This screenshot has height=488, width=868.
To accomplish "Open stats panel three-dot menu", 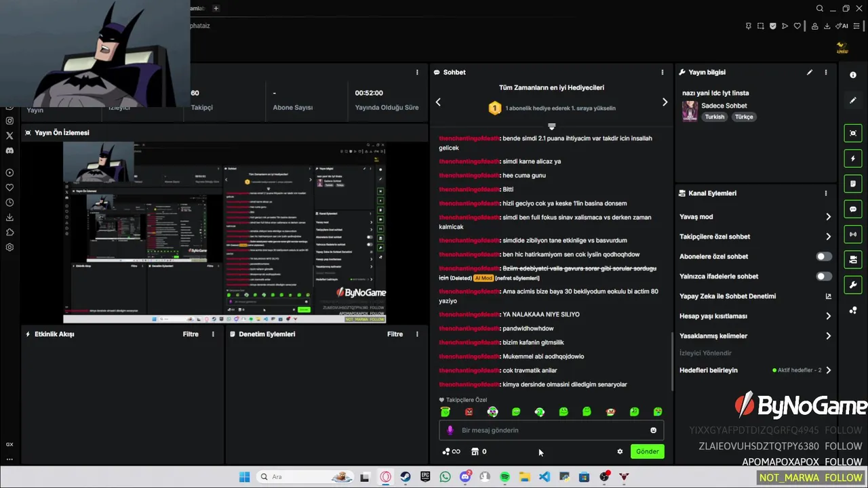I will 417,73.
